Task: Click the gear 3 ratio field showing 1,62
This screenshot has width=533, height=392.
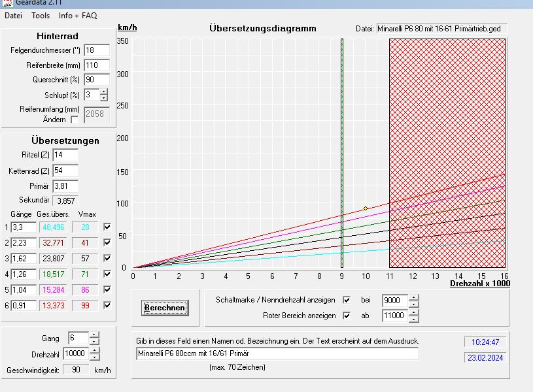Action: pos(24,258)
